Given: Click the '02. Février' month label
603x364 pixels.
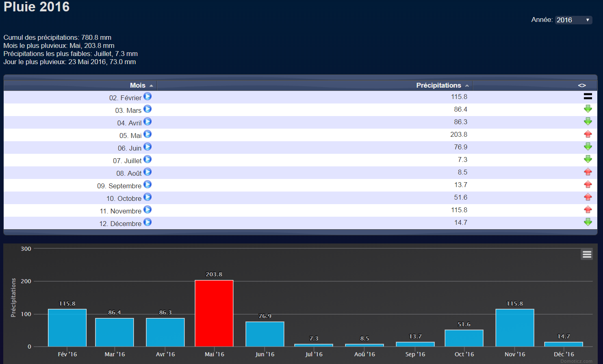Looking at the screenshot, I should point(125,98).
